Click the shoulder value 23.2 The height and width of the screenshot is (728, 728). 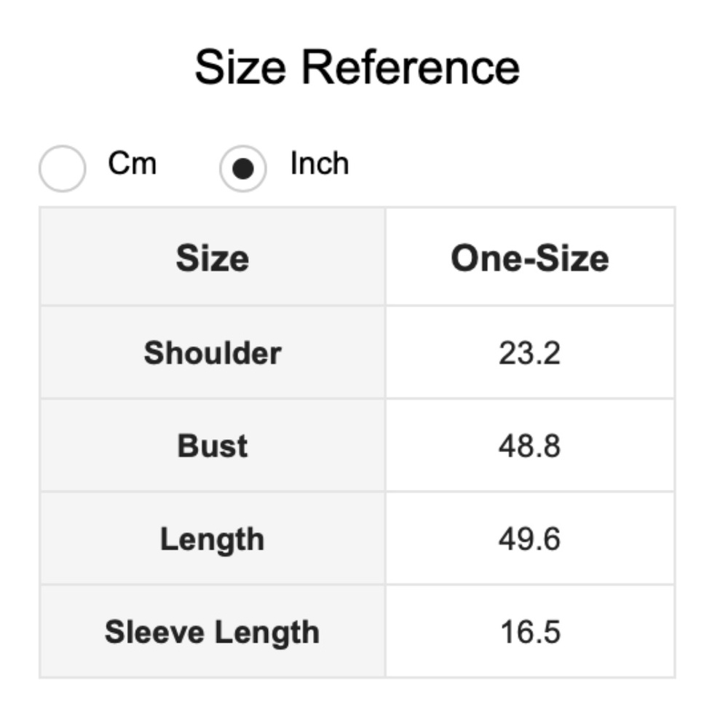530,353
